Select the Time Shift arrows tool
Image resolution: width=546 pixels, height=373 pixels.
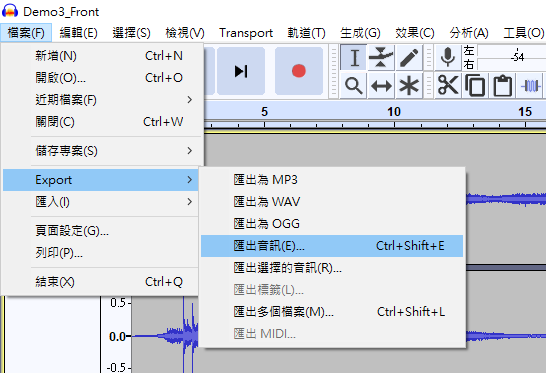point(381,85)
